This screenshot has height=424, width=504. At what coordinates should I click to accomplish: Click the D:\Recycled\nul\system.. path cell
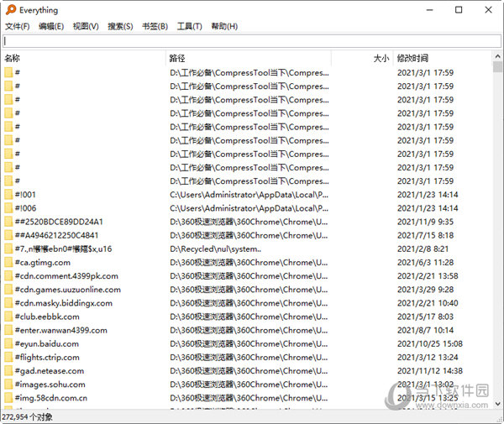[x=215, y=249]
